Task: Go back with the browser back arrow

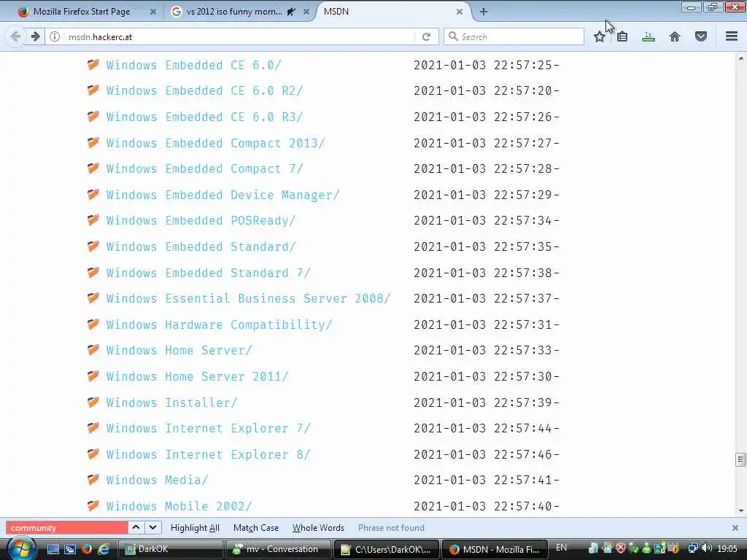Action: (x=15, y=36)
